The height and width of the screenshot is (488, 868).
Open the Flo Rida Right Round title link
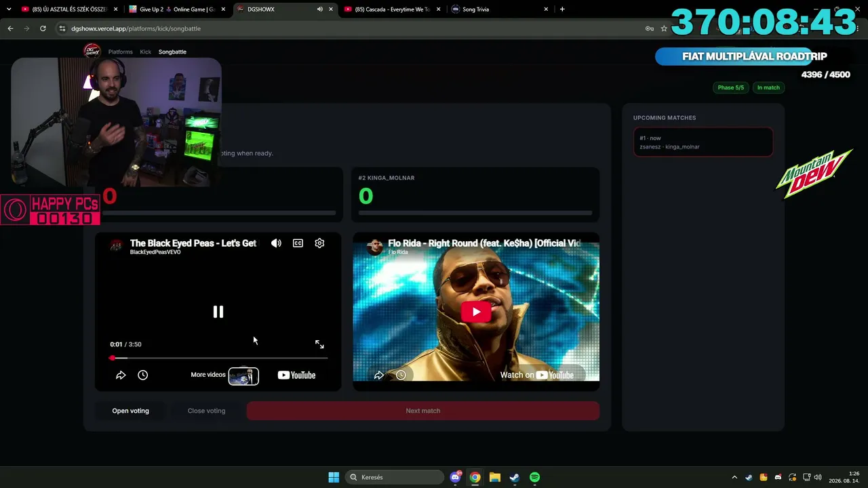[485, 243]
